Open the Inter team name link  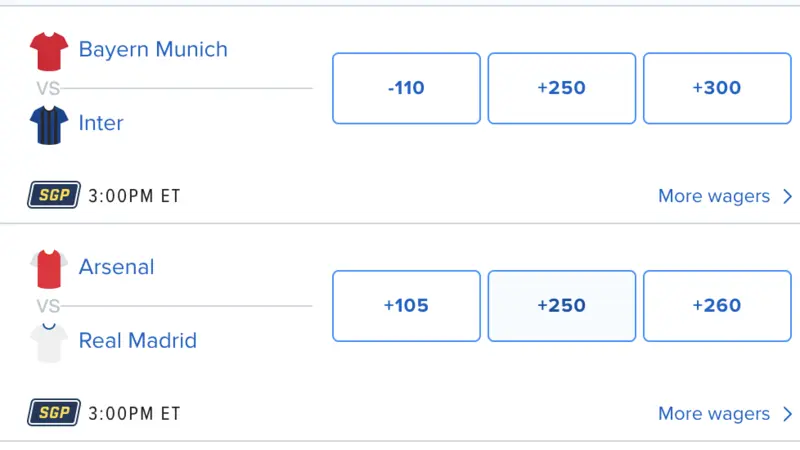tap(101, 124)
